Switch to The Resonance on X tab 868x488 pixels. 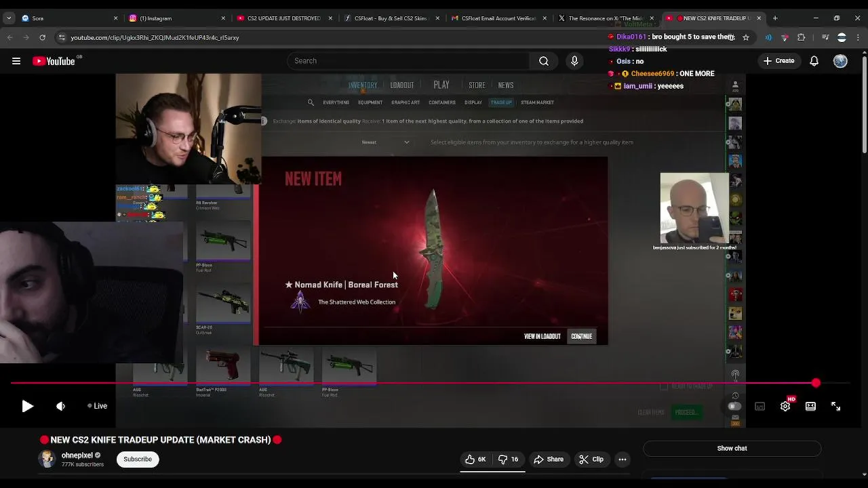(606, 18)
